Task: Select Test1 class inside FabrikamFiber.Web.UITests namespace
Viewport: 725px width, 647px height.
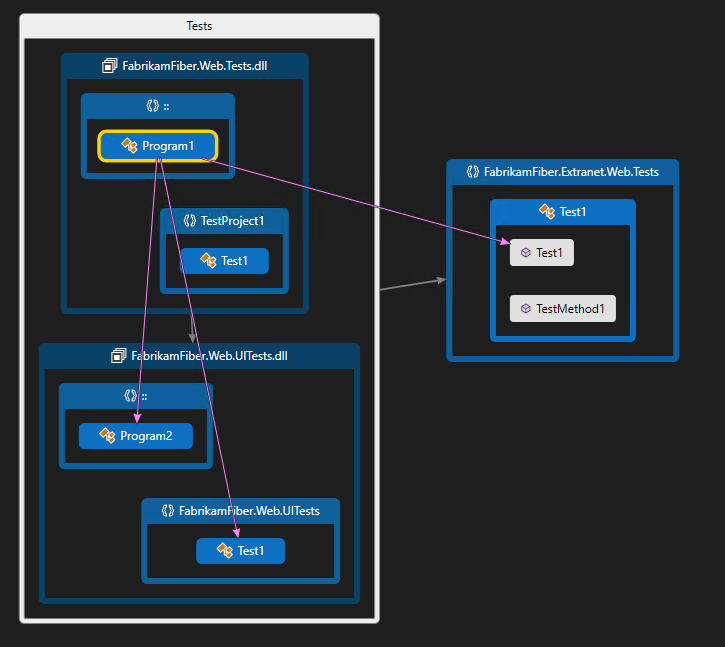Action: coord(240,551)
